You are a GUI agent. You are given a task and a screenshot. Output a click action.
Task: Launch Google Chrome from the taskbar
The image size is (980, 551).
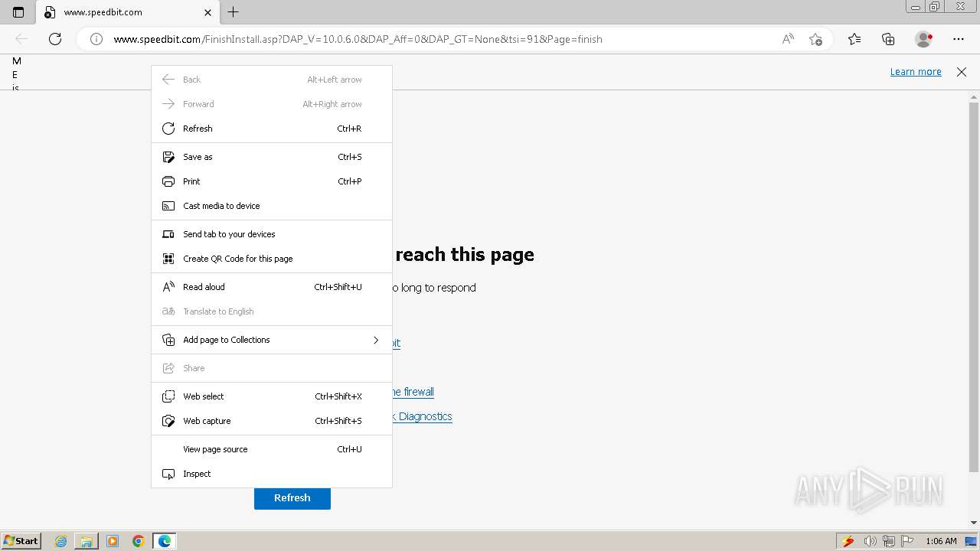(139, 541)
